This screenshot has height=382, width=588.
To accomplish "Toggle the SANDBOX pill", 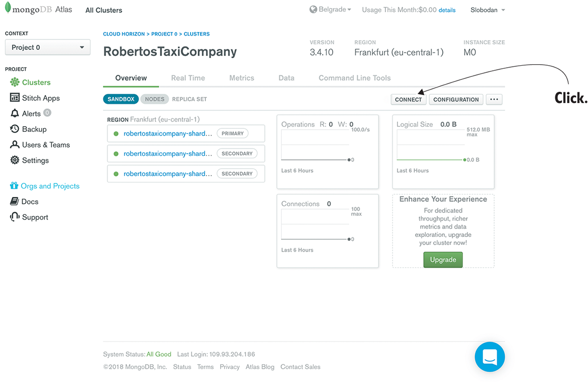I will (x=121, y=99).
